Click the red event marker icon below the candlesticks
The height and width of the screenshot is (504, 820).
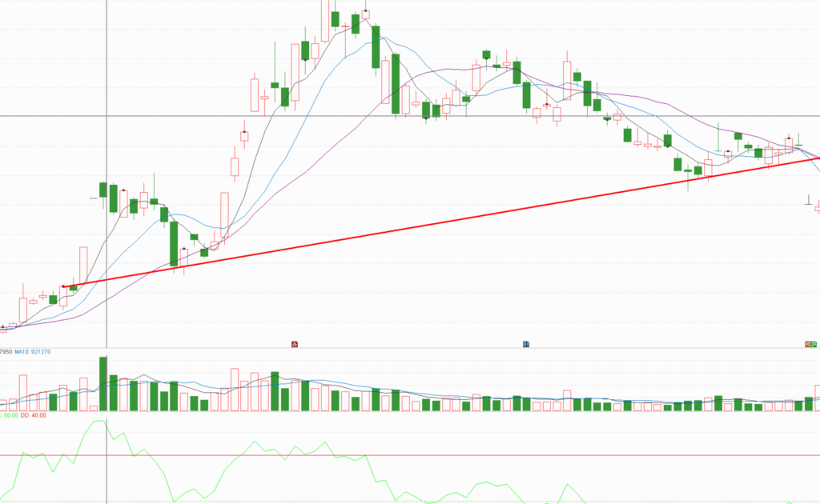pos(295,344)
